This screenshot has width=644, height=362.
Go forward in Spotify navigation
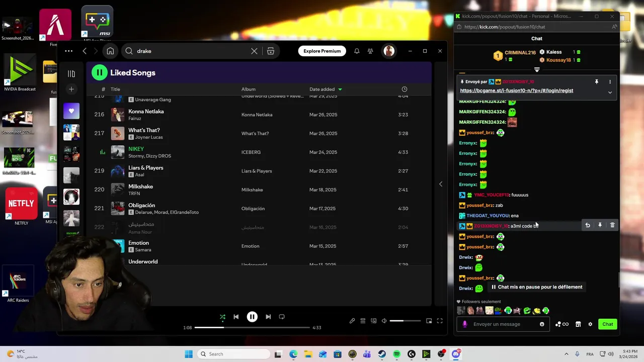97,51
